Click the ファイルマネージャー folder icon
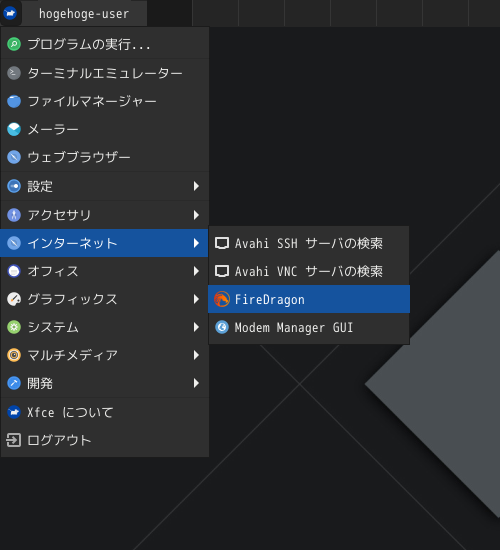This screenshot has height=550, width=500. coord(14,101)
